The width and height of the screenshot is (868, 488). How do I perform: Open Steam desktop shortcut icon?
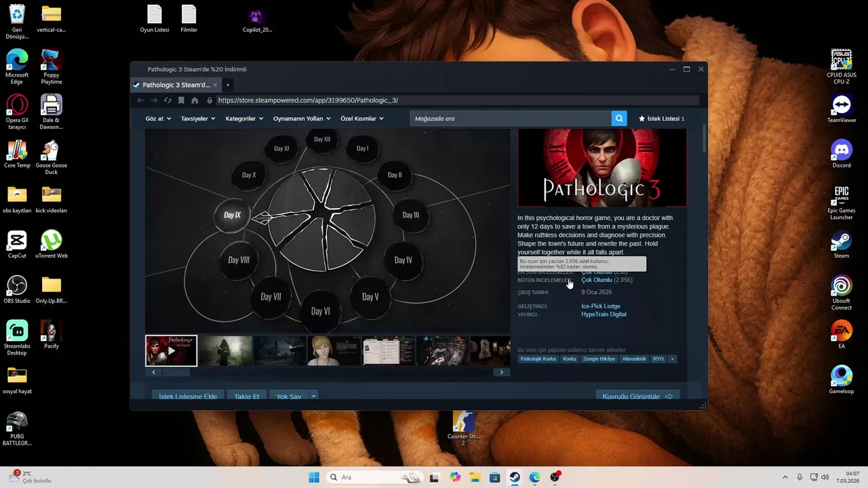pyautogui.click(x=842, y=245)
